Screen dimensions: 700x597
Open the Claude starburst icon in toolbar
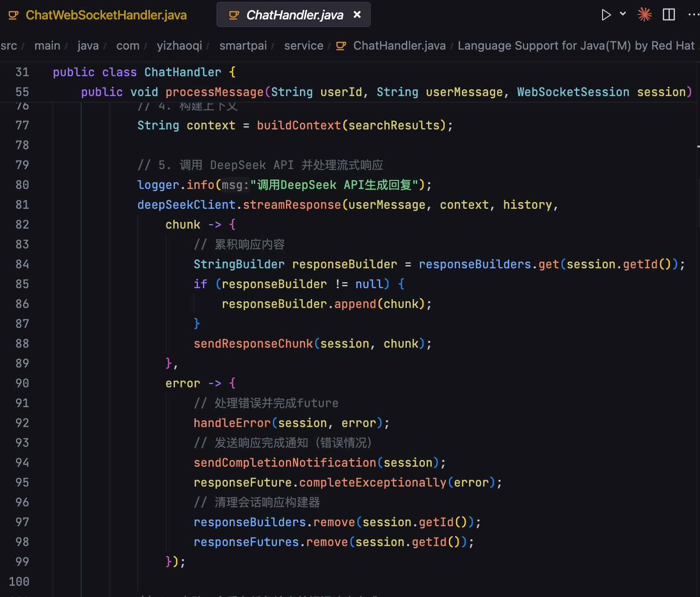pos(645,14)
